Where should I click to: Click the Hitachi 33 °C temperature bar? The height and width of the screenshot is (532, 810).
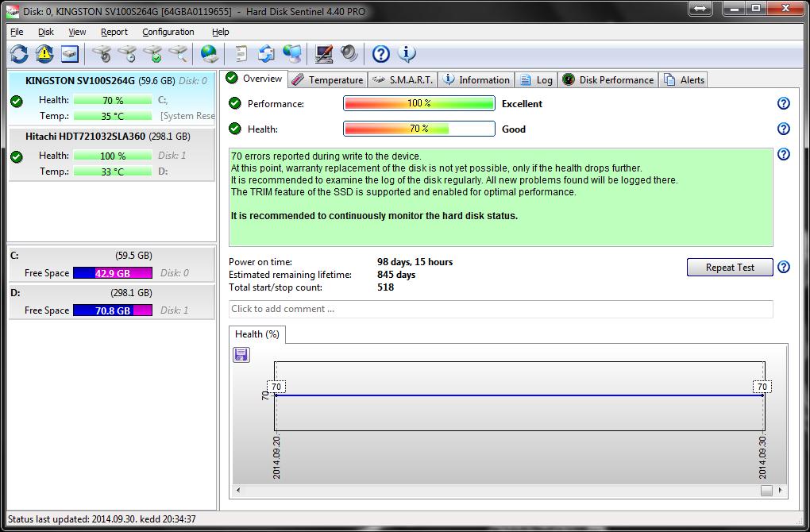tap(113, 172)
